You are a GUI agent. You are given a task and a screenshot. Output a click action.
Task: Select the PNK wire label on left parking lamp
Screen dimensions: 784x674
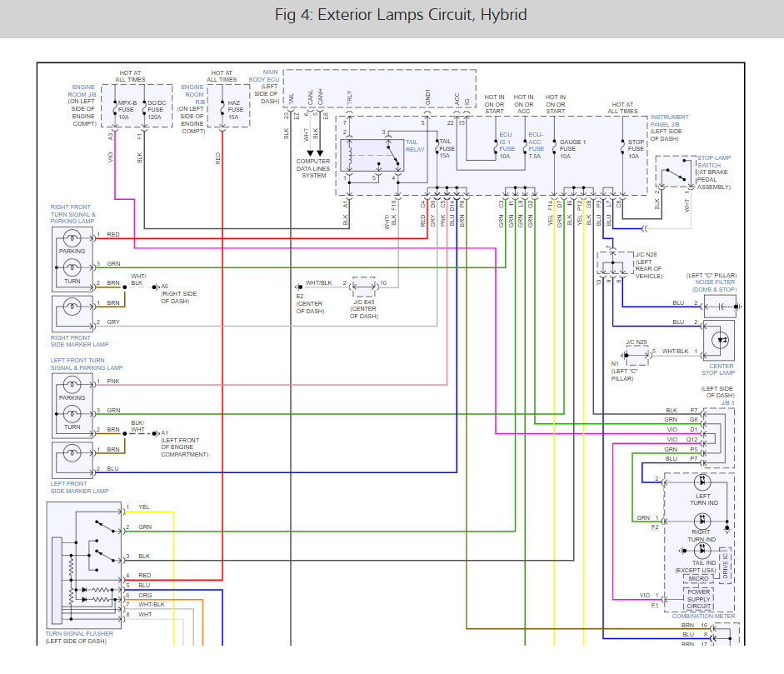tap(113, 381)
